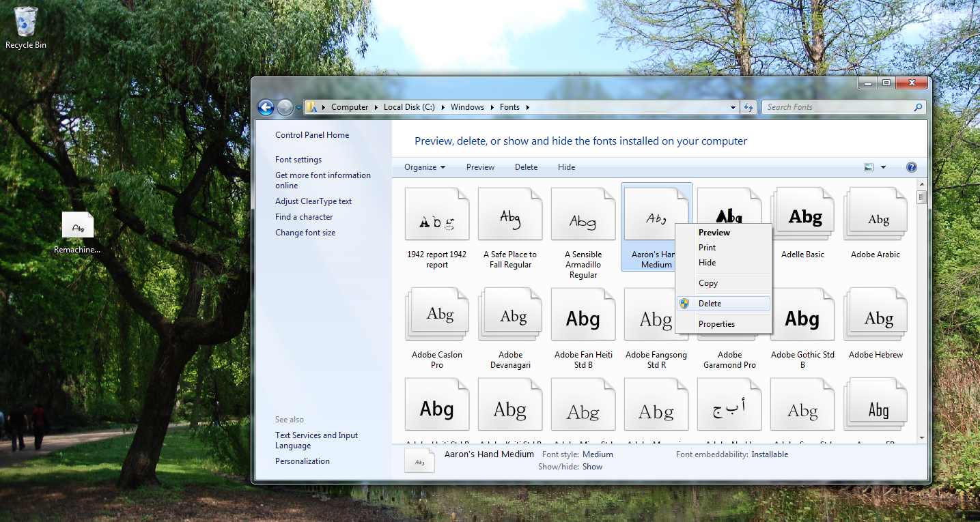Screen dimensions: 980x522
Task: Open Change font size link
Action: [305, 233]
